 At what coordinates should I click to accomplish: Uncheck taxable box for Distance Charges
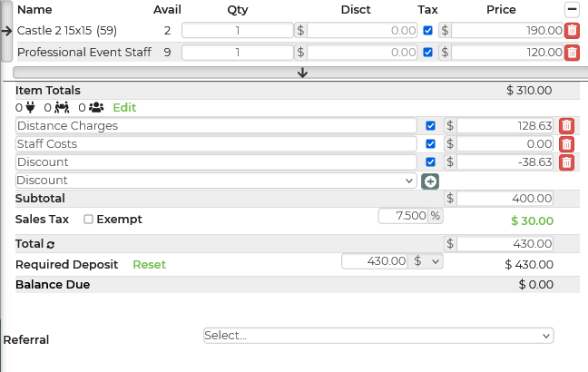pos(431,126)
